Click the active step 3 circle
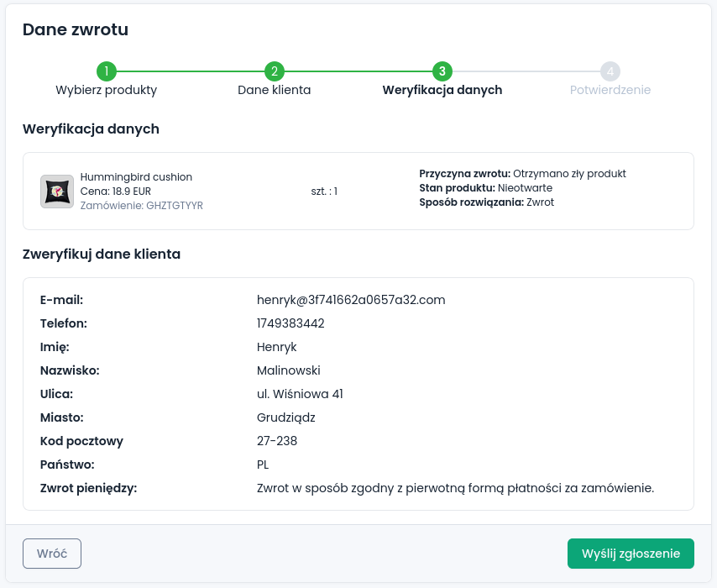 442,71
